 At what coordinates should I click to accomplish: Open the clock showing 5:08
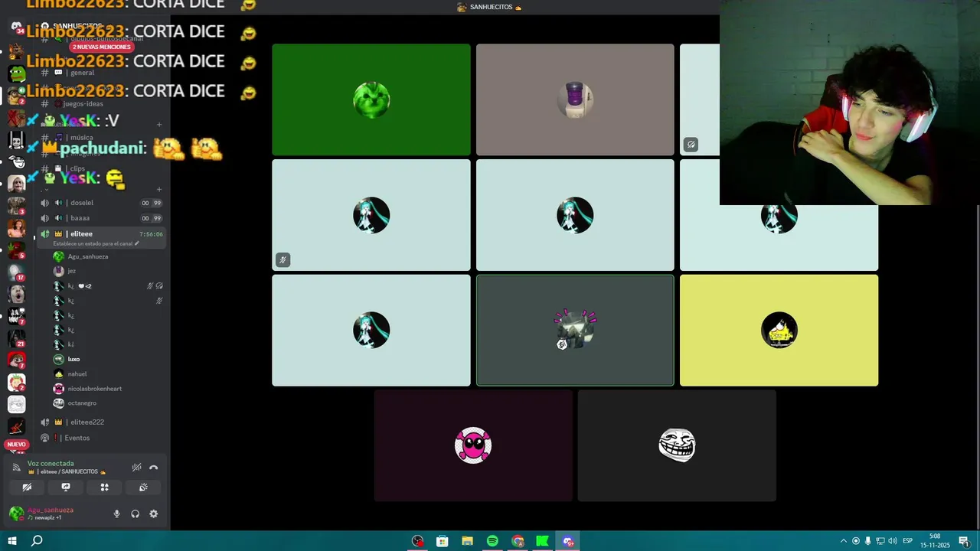(935, 540)
